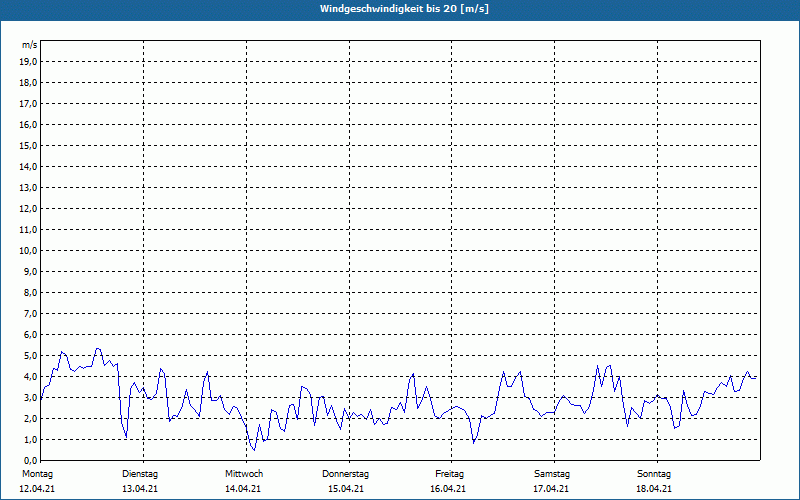Click the date '15.04.21'
800x500 pixels.
pyautogui.click(x=346, y=489)
